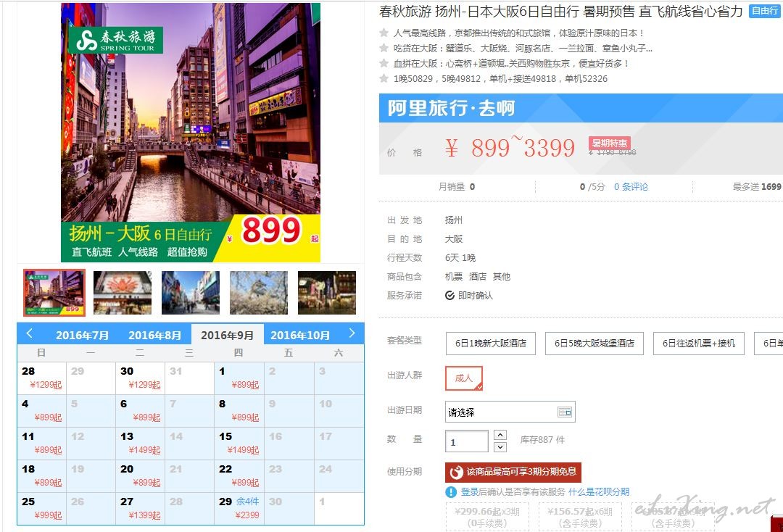Go to previous month with left arrow
Screen dimensions: 783x532
(x=30, y=333)
